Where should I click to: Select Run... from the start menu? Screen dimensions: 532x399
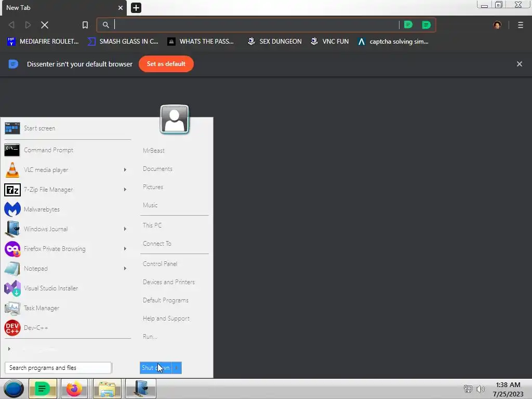click(x=150, y=337)
